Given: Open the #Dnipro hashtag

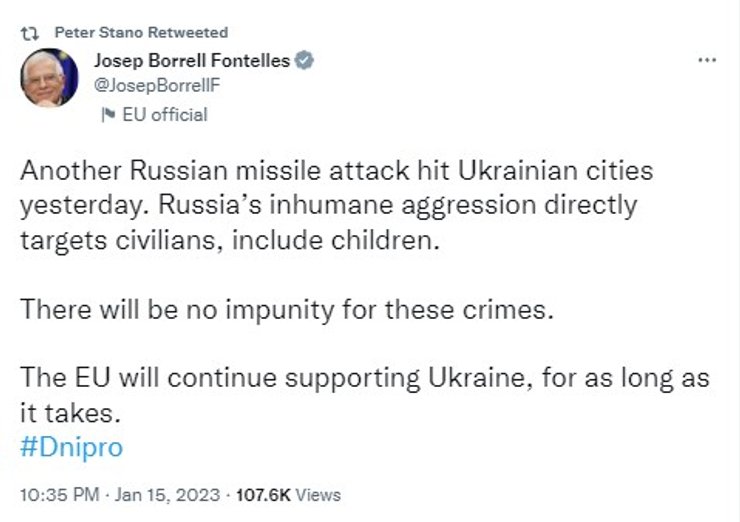Looking at the screenshot, I should [71, 447].
